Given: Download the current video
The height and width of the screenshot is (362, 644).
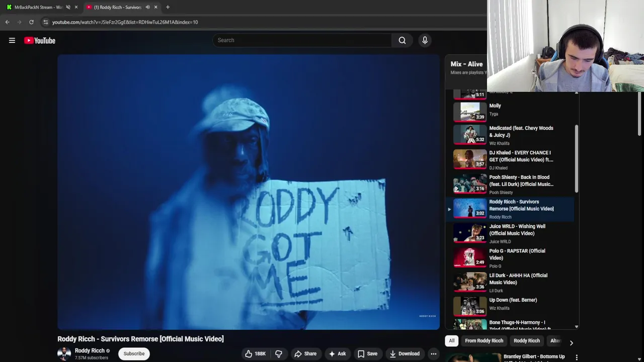Looking at the screenshot, I should (405, 354).
